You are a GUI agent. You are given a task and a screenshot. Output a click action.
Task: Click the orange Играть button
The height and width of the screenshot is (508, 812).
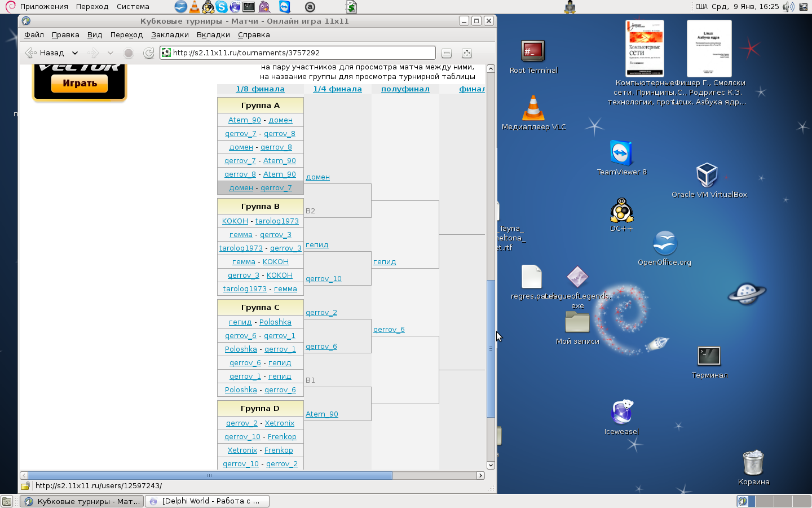click(x=80, y=84)
